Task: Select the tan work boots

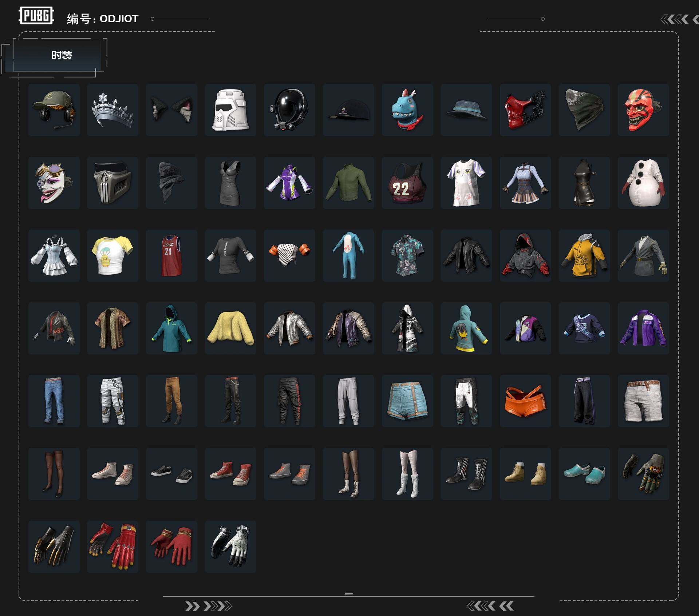Action: click(x=525, y=474)
